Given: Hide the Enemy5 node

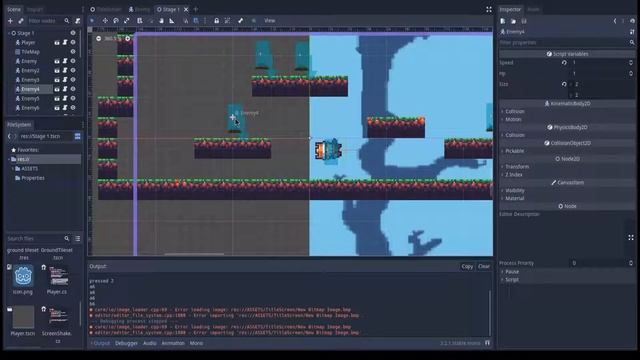Looking at the screenshot, I should (73, 98).
